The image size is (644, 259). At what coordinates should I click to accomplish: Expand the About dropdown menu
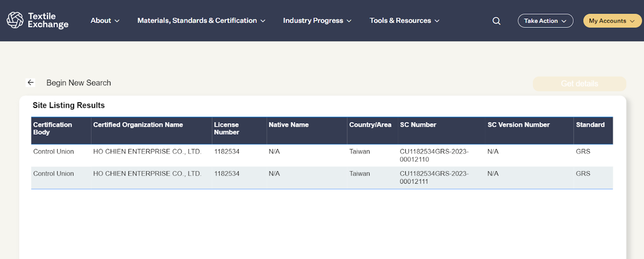105,20
